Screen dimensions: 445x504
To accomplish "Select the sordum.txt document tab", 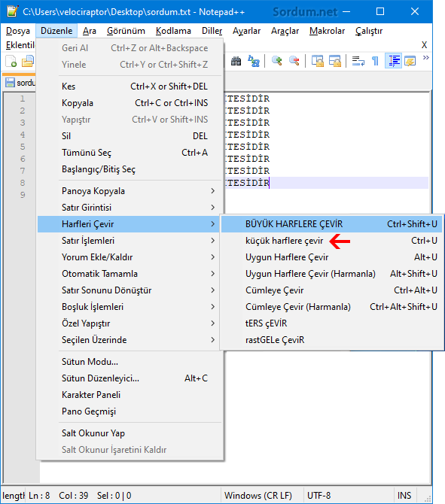I will 20,83.
